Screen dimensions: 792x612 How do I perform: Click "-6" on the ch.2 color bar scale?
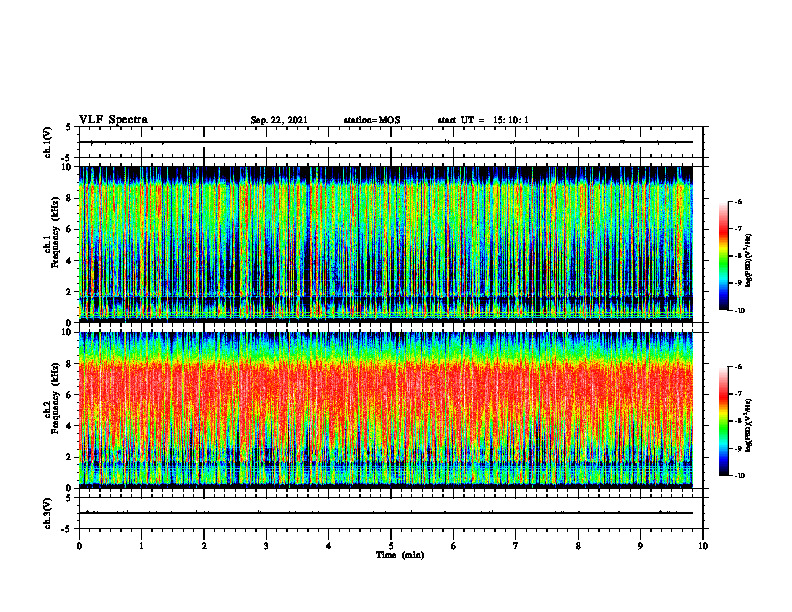click(x=738, y=367)
